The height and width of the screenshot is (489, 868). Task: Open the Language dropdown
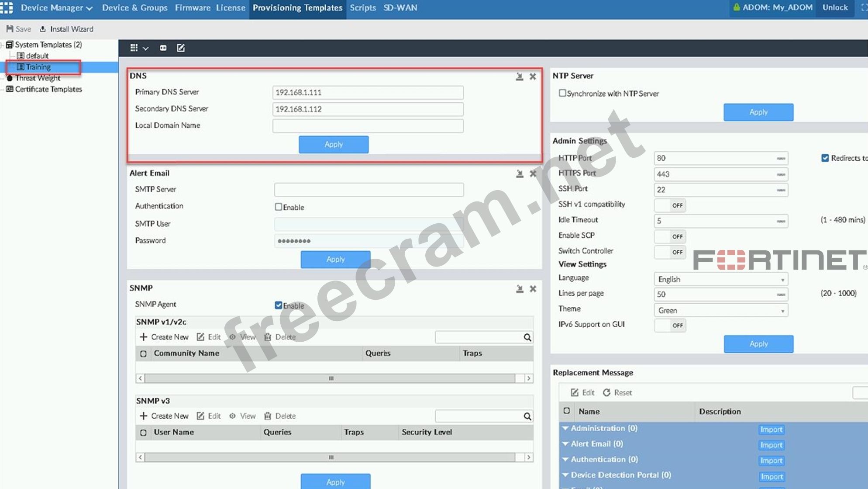720,279
